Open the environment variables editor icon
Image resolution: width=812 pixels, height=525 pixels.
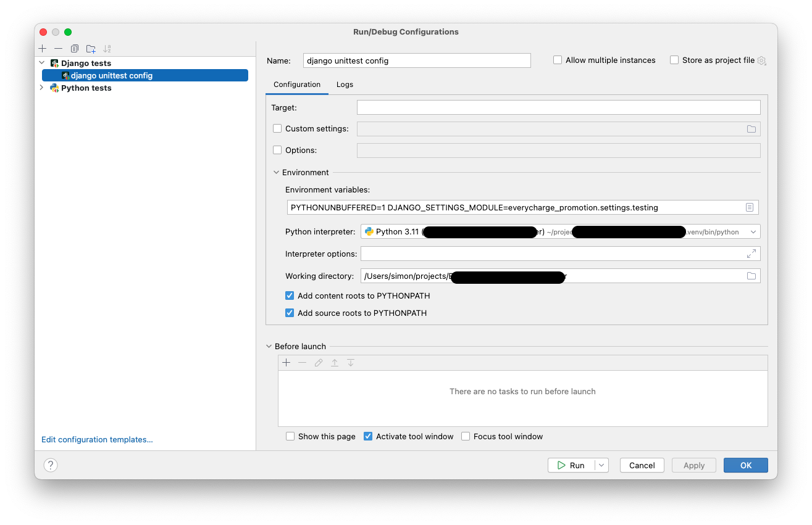750,207
